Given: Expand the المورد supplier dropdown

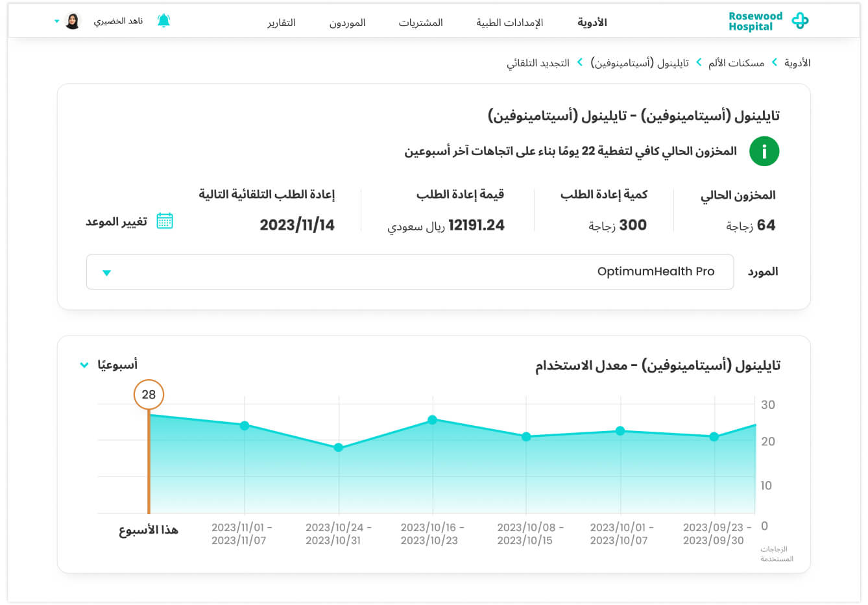Looking at the screenshot, I should [x=107, y=273].
